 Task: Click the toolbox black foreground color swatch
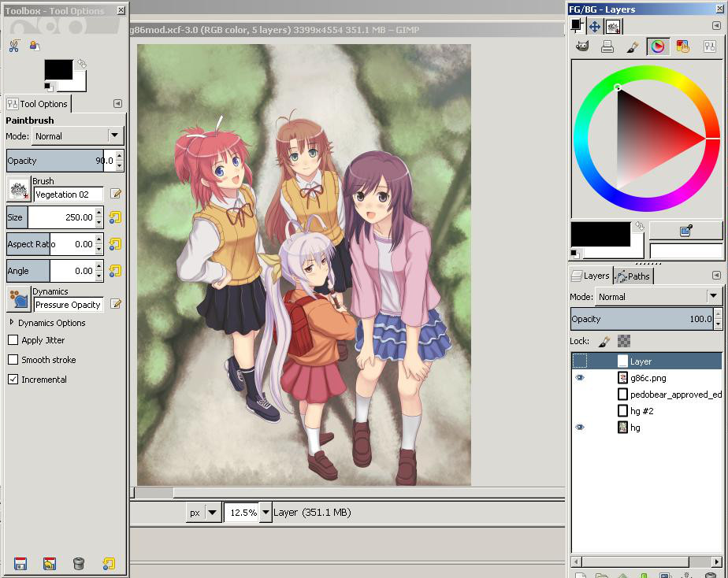pos(58,69)
